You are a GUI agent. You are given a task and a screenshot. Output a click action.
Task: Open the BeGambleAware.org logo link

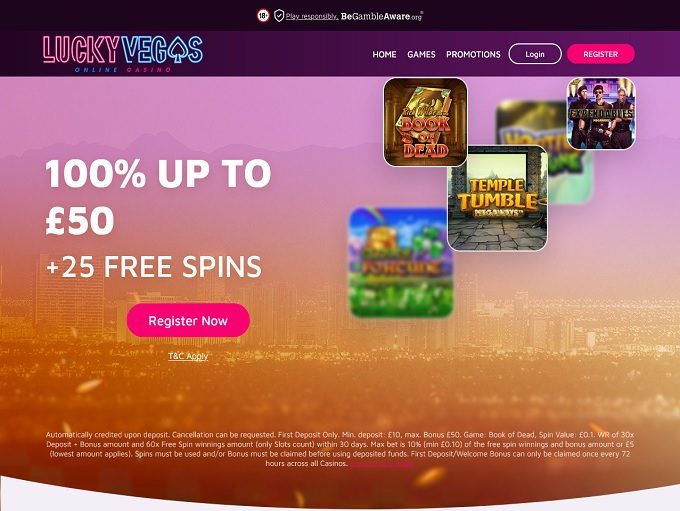click(382, 16)
